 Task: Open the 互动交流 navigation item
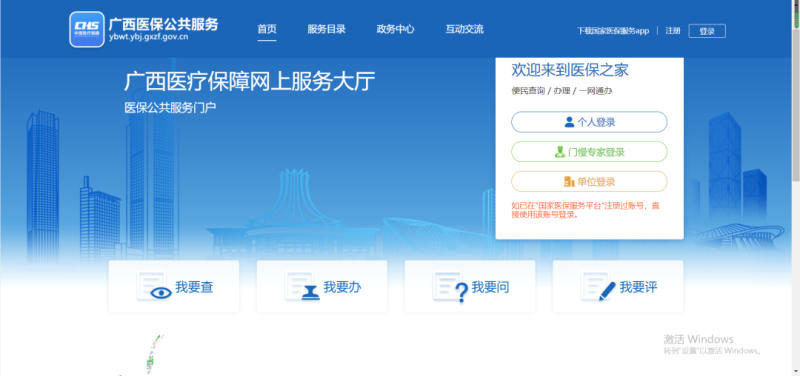pos(464,29)
